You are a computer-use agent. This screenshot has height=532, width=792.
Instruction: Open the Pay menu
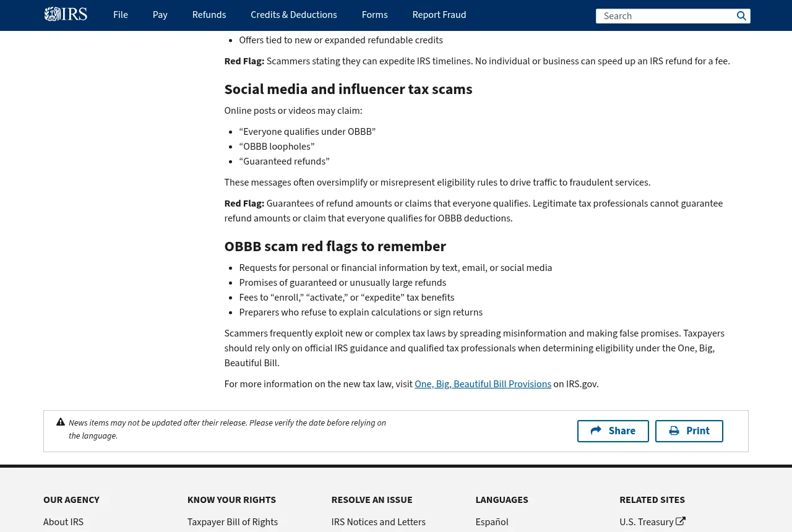click(x=160, y=15)
